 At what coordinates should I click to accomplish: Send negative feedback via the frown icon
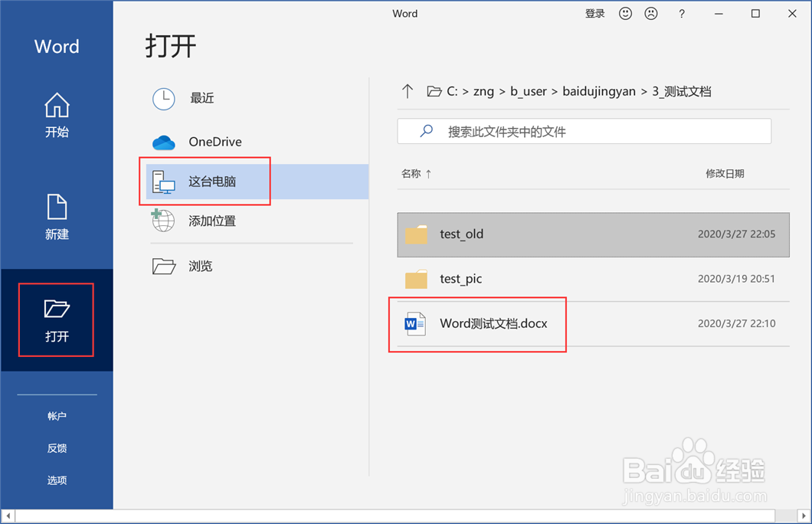coord(653,13)
